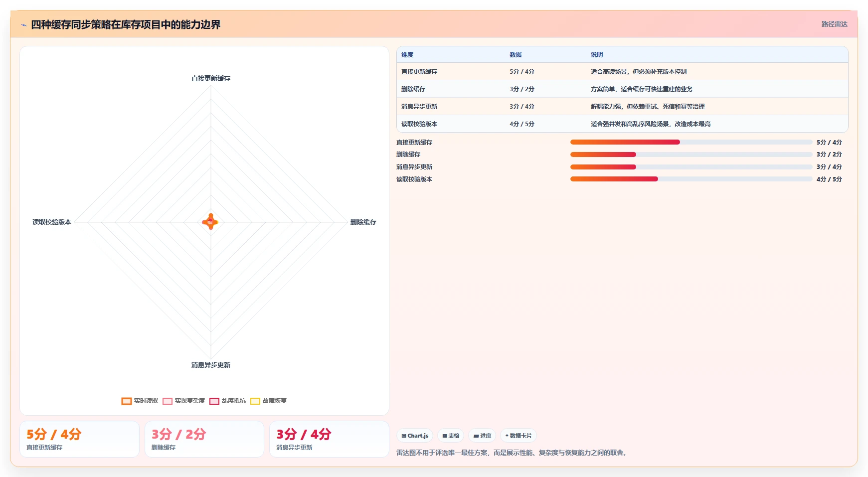The image size is (868, 477).
Task: Click the 4分 / 5分 value beside the last progress bar
Action: pyautogui.click(x=829, y=179)
